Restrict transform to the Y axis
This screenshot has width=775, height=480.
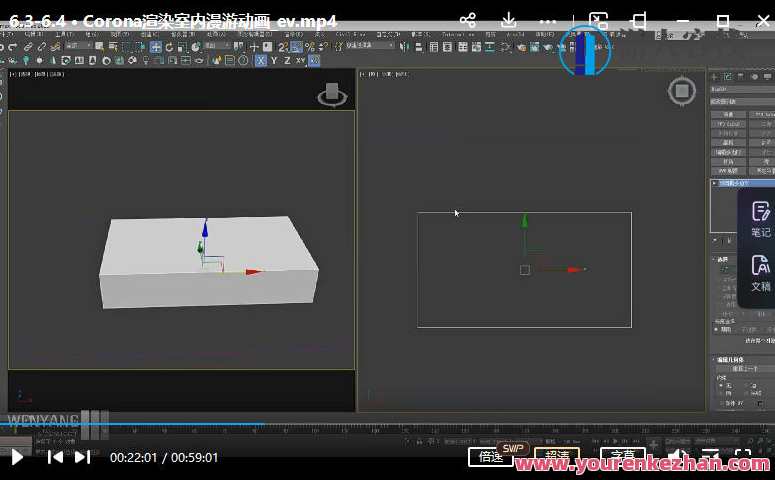click(x=274, y=61)
